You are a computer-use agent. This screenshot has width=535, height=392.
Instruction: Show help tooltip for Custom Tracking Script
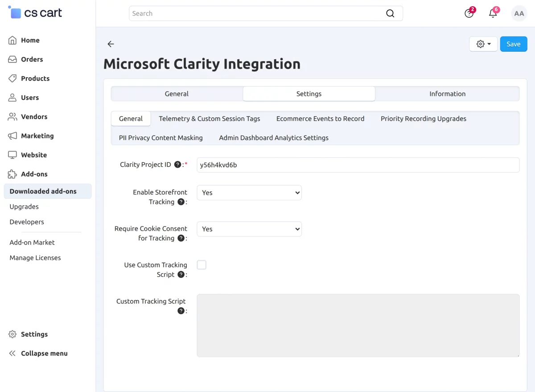tap(181, 311)
